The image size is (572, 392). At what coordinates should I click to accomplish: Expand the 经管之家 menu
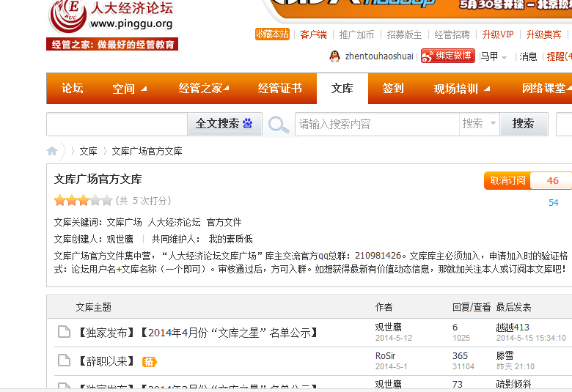[204, 88]
